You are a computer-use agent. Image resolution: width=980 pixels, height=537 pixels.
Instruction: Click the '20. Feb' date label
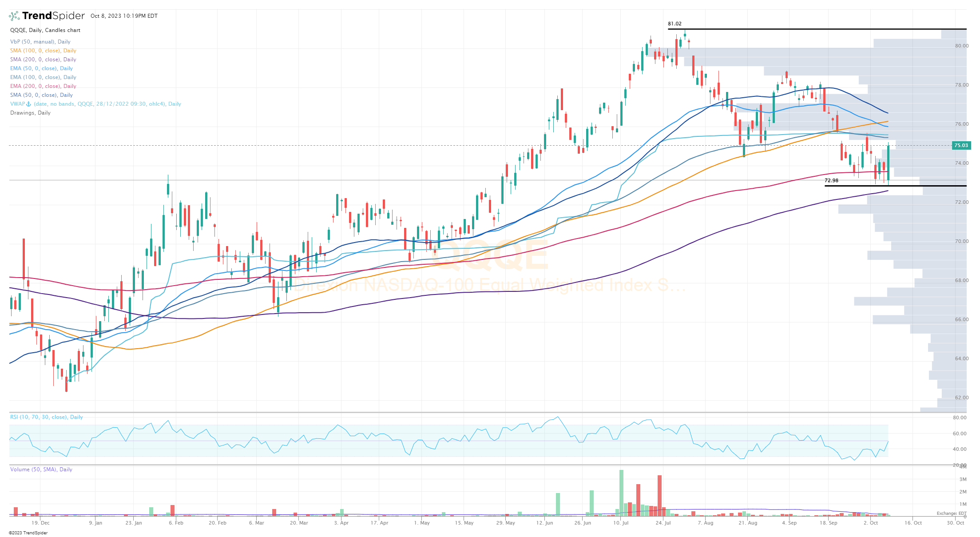click(218, 523)
